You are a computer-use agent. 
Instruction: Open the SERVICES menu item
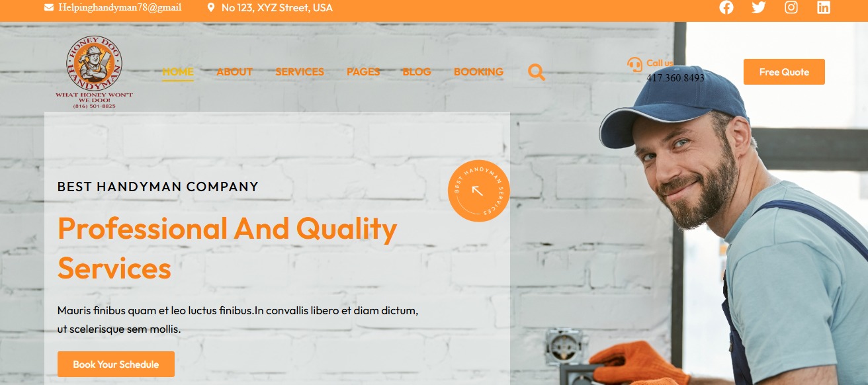[300, 72]
